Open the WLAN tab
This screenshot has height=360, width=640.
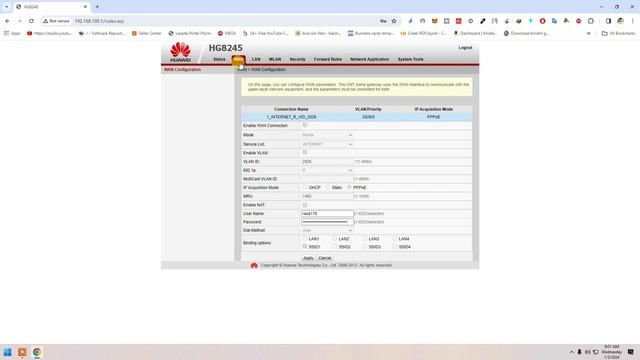[275, 59]
